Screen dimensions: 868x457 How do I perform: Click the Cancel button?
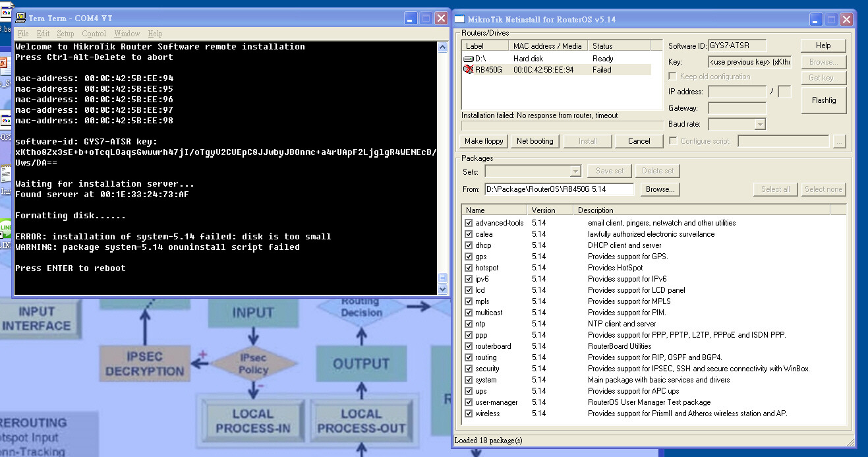pos(639,141)
